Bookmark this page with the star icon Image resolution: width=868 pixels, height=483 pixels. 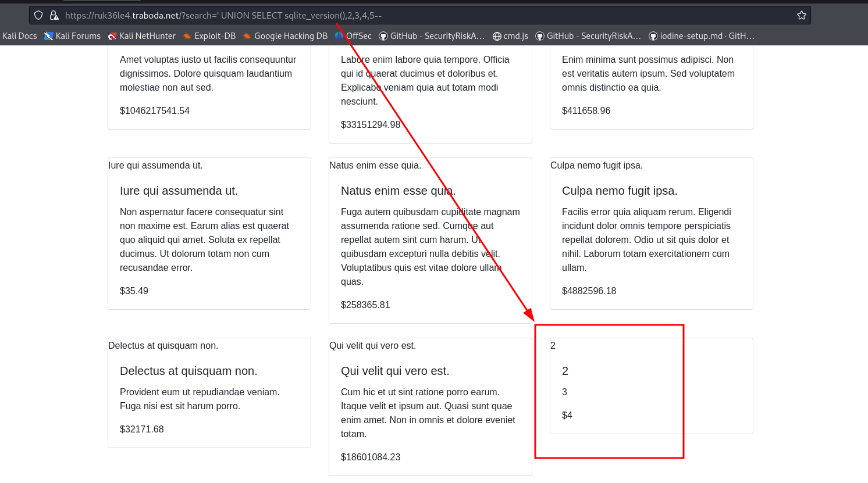coord(802,16)
